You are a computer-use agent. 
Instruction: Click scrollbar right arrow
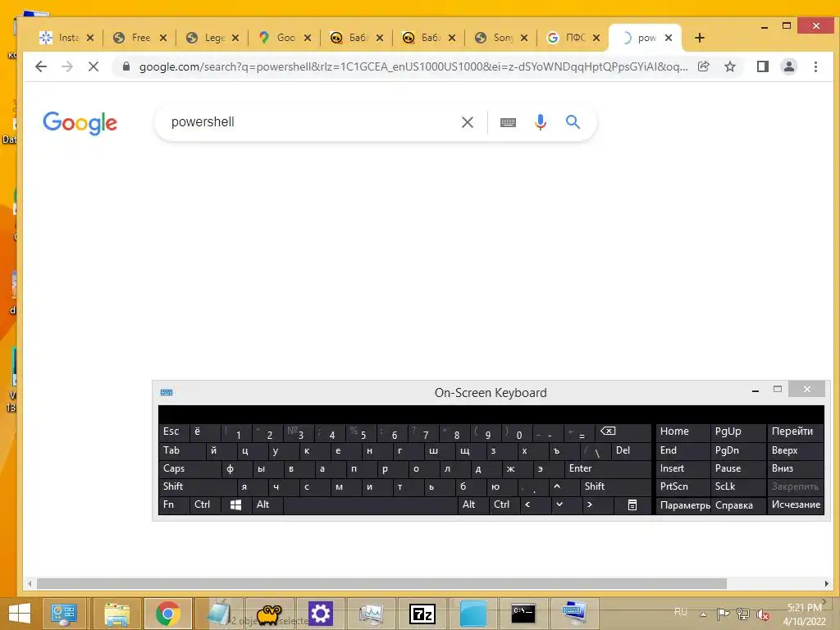[827, 583]
